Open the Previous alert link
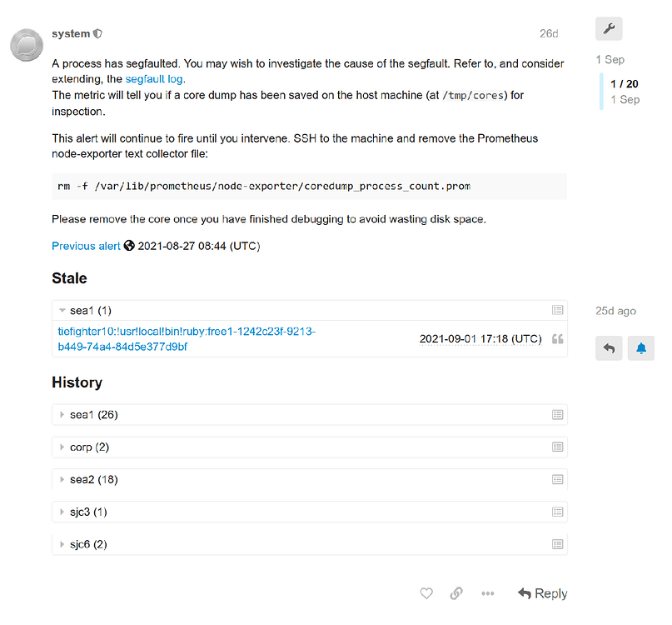Viewport: 672px width, 625px height. tap(86, 246)
